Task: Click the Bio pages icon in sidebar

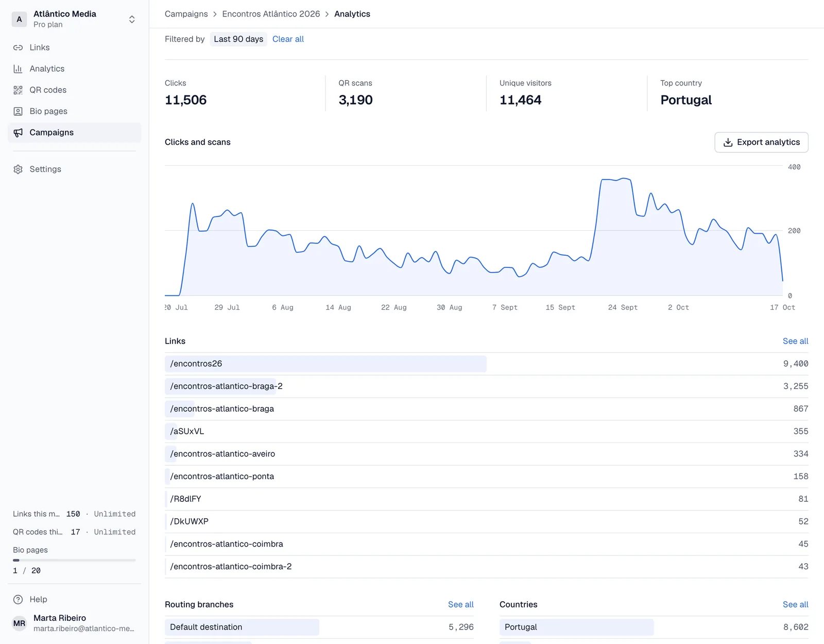Action: pyautogui.click(x=18, y=111)
